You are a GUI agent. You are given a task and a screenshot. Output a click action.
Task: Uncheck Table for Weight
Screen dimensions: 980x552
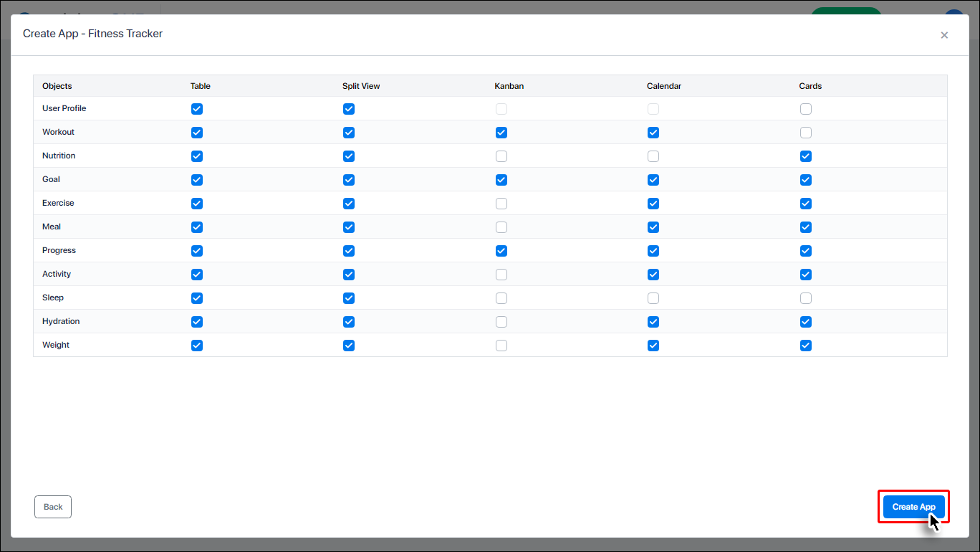pos(197,346)
